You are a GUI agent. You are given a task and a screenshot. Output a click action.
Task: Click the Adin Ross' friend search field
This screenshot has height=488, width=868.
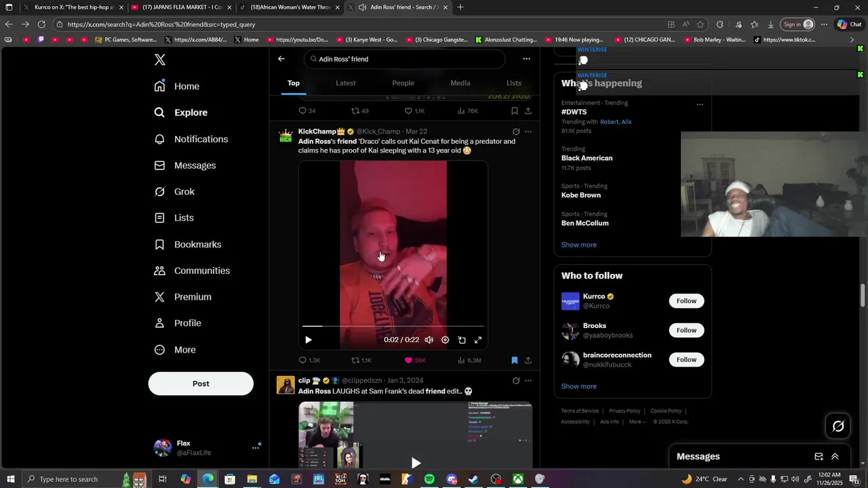(x=404, y=59)
